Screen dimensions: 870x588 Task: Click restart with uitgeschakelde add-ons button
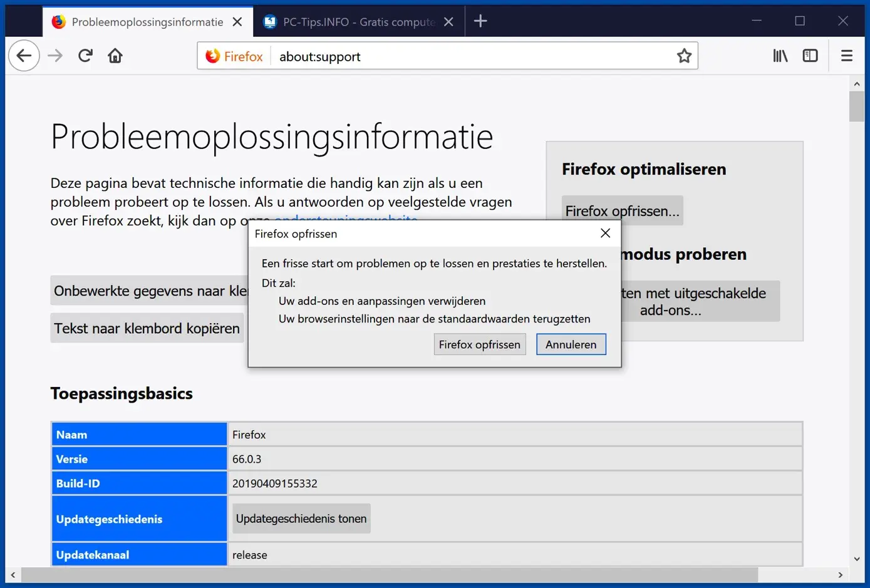[x=700, y=301]
